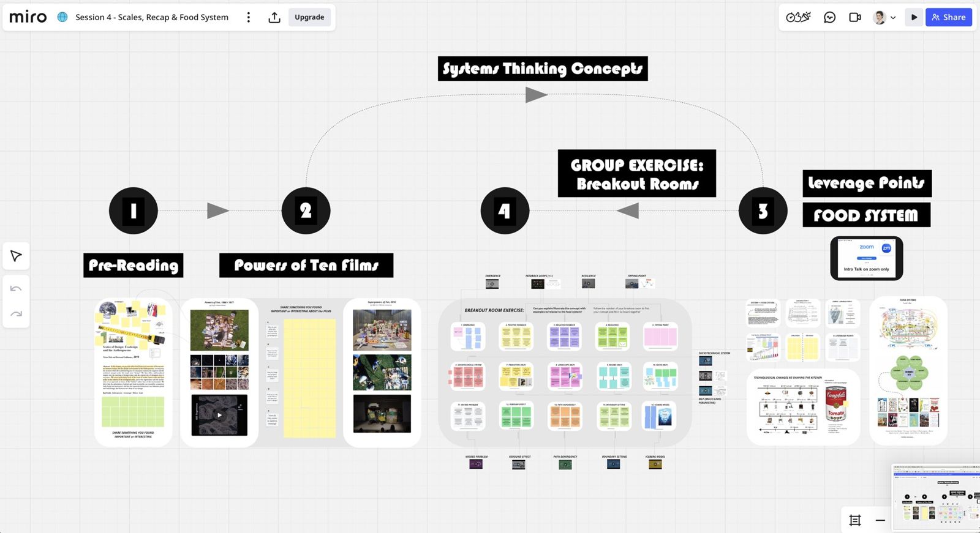
Task: Click the board title Session 4
Action: click(x=152, y=17)
